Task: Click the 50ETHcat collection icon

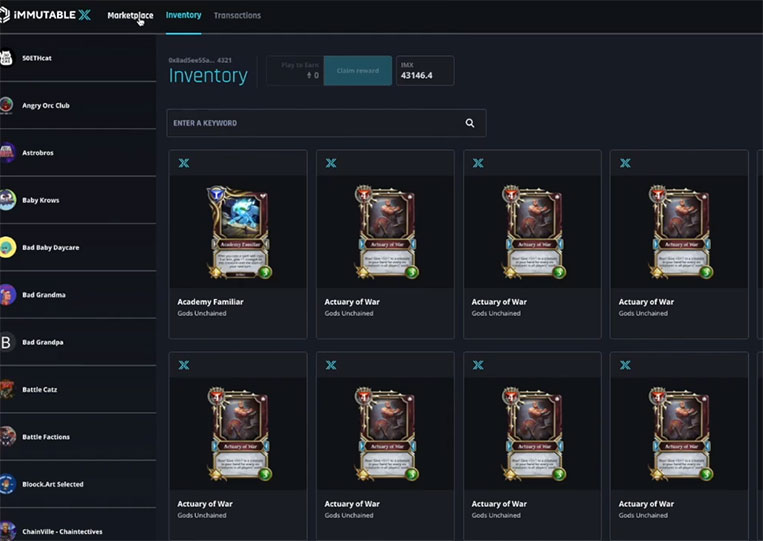Action: pos(6,58)
